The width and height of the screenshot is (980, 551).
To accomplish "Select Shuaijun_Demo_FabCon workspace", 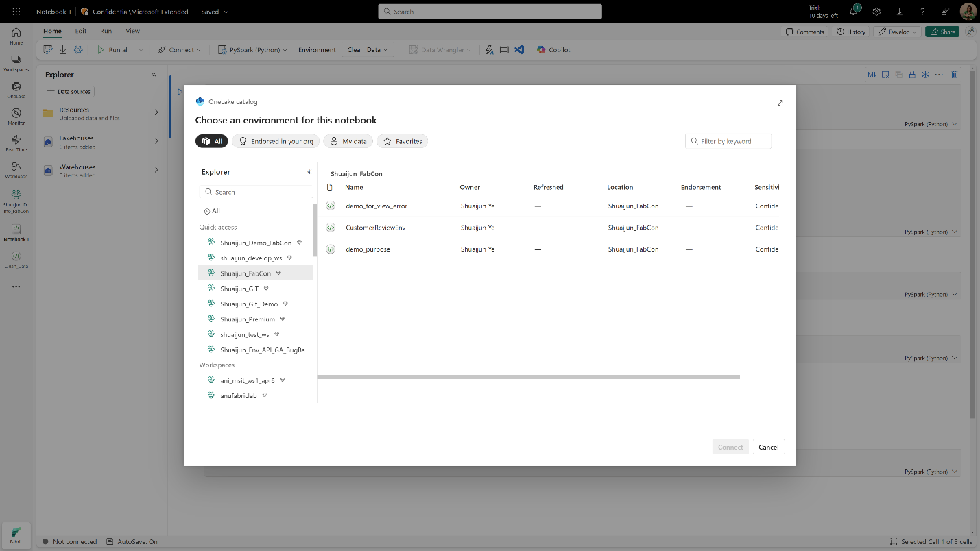I will click(255, 243).
